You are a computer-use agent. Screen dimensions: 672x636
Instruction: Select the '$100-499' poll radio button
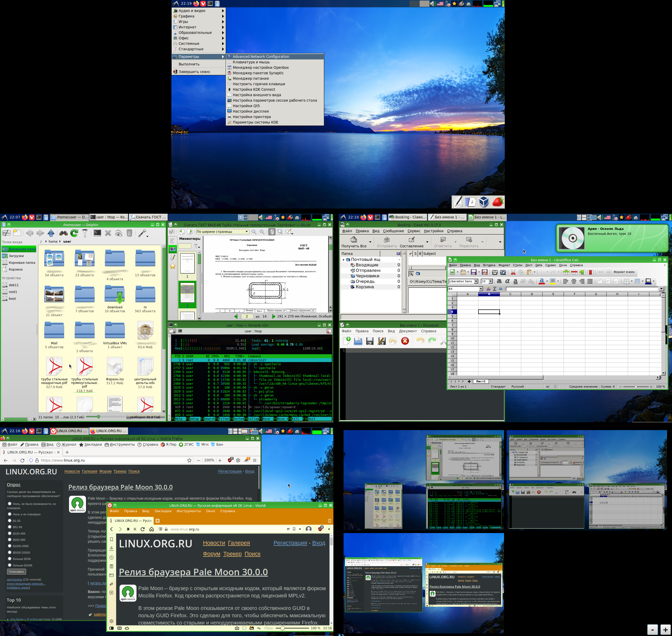click(9, 533)
